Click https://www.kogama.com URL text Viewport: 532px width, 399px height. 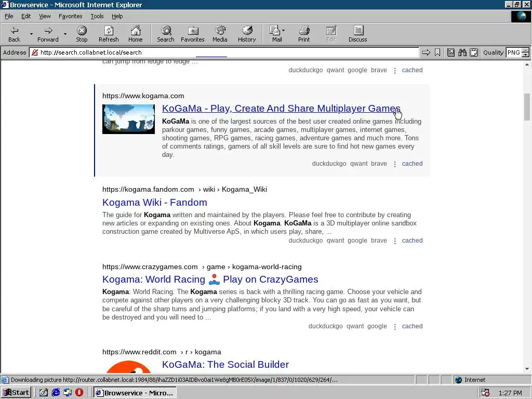(x=143, y=96)
